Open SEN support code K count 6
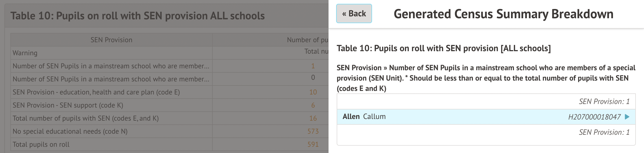This screenshot has height=153, width=644. 313,105
